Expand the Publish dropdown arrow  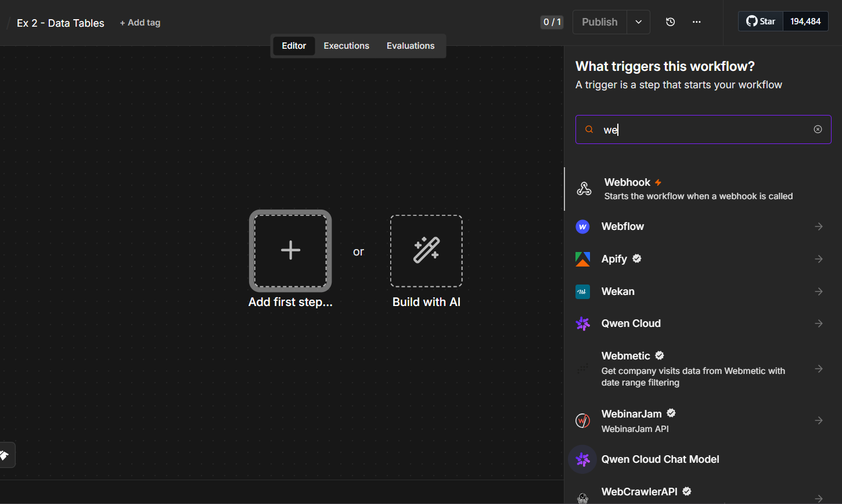point(638,22)
